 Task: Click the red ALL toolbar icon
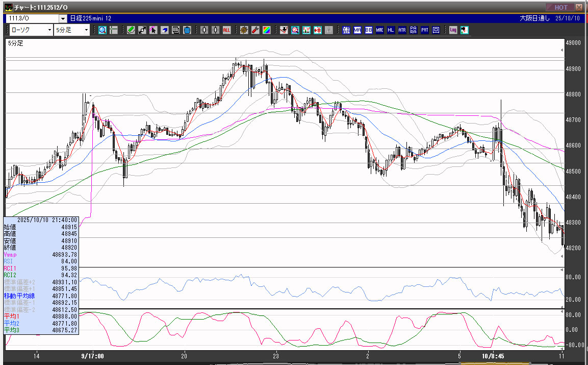[x=226, y=30]
